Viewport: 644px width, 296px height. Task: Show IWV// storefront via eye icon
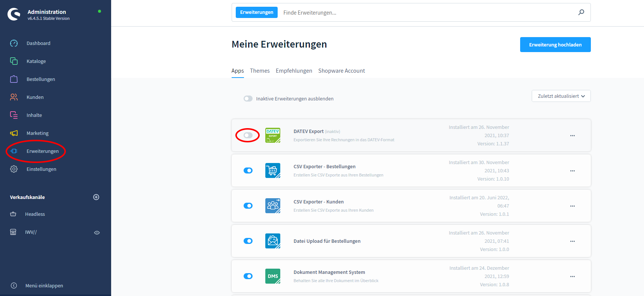point(97,233)
